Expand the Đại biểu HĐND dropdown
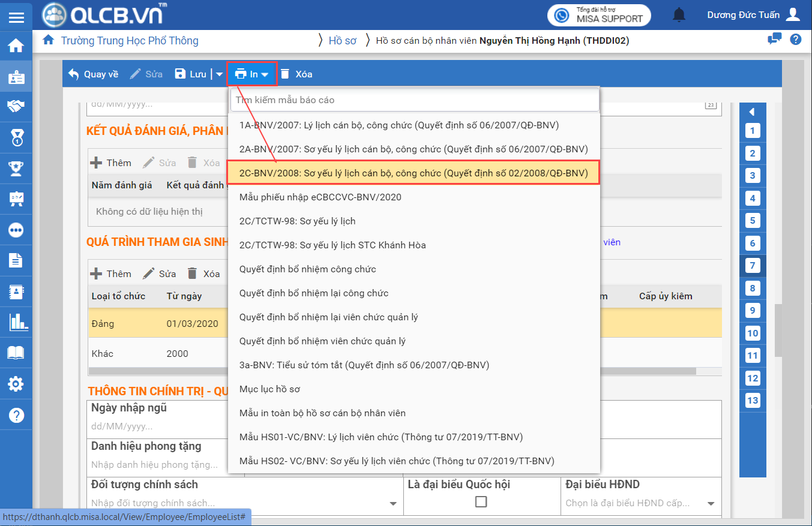Image resolution: width=812 pixels, height=526 pixels. [x=711, y=504]
